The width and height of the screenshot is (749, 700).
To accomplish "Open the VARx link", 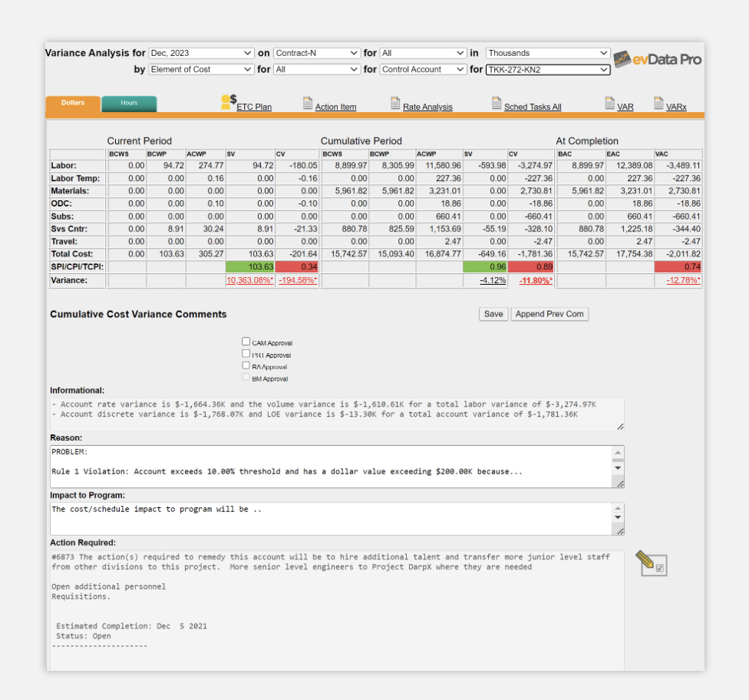I will coord(676,107).
